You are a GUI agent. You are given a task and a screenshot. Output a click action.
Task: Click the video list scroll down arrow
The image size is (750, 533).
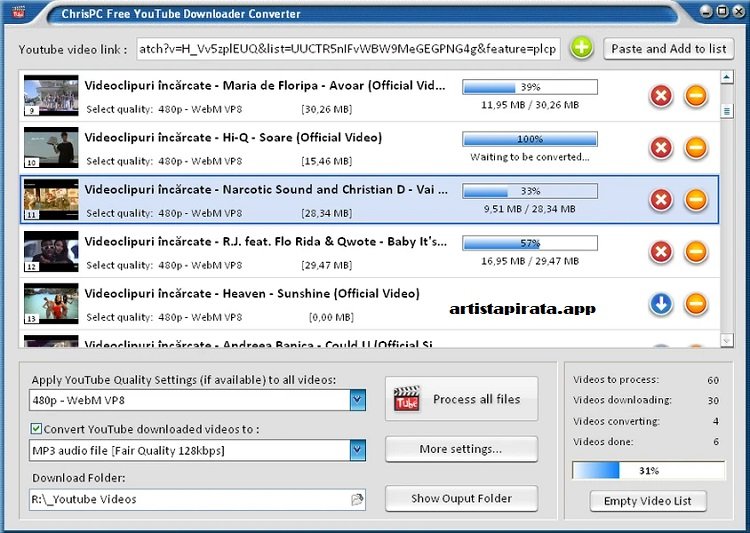(x=727, y=341)
